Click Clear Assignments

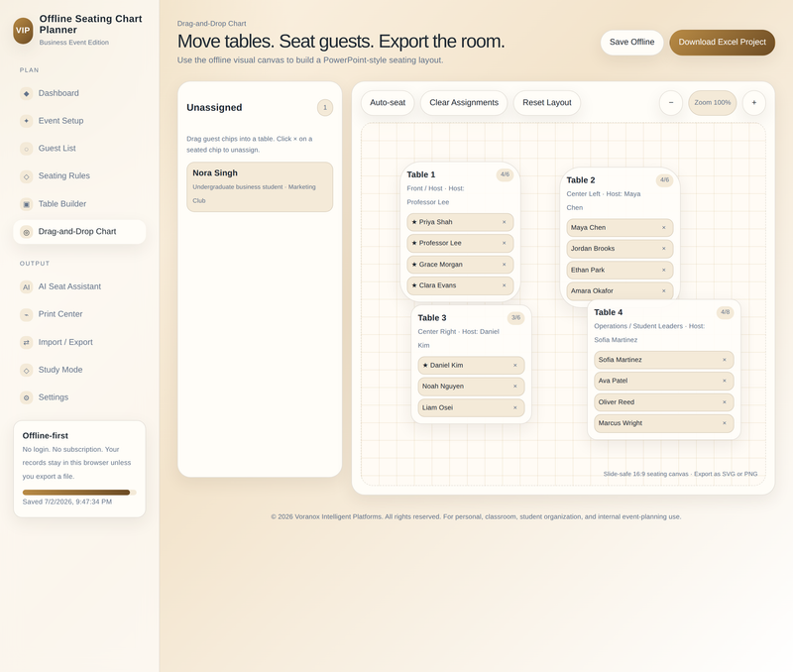pyautogui.click(x=464, y=103)
